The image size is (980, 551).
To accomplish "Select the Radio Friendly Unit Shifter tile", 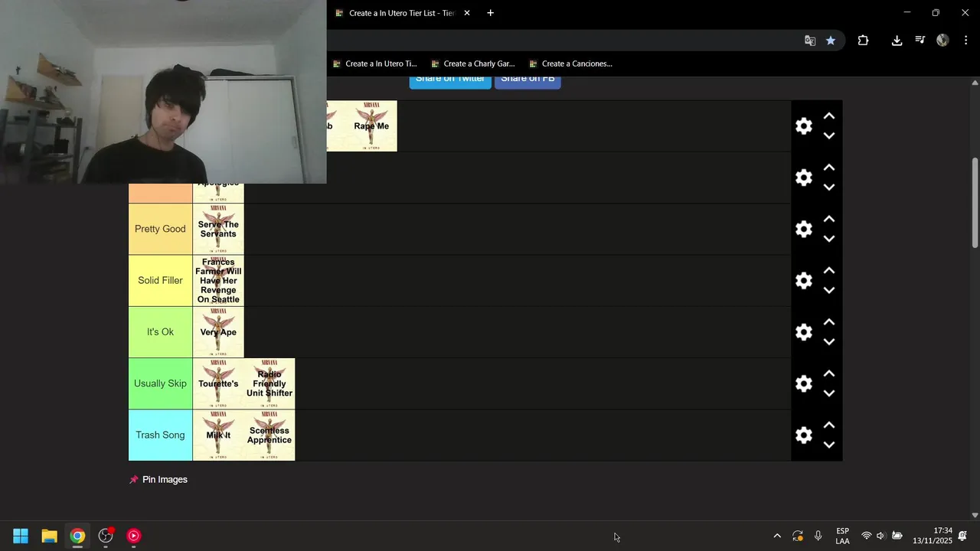I will point(269,383).
